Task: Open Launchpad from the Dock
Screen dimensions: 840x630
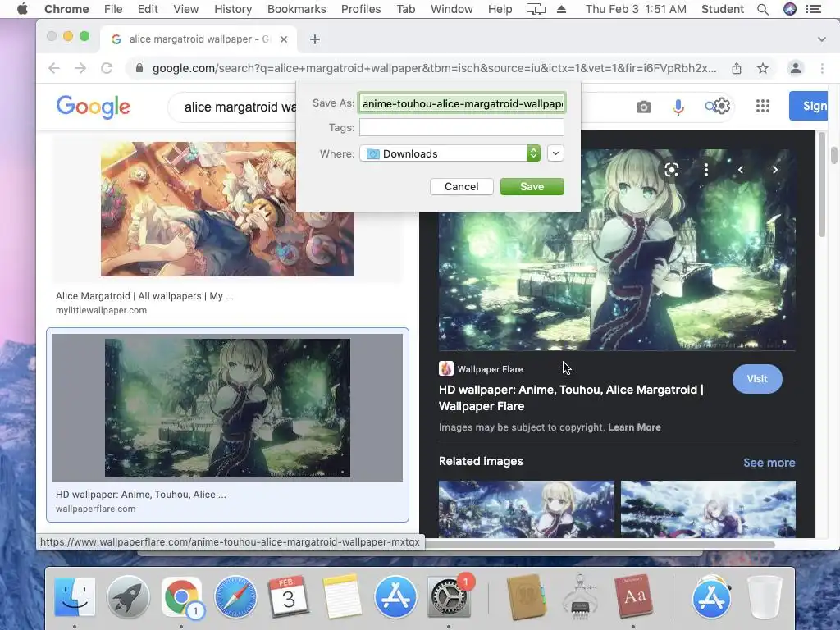Action: tap(128, 596)
